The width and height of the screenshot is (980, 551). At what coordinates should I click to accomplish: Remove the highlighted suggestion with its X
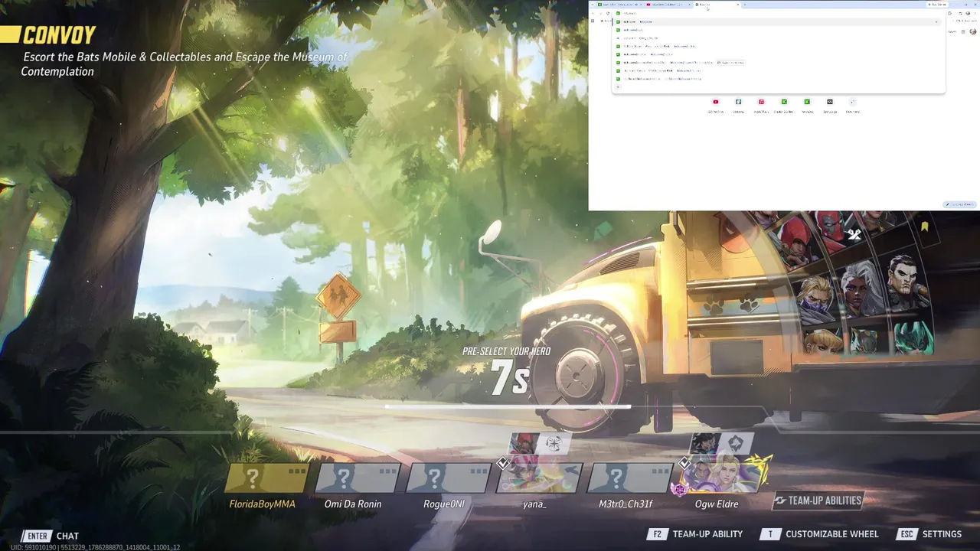click(936, 21)
